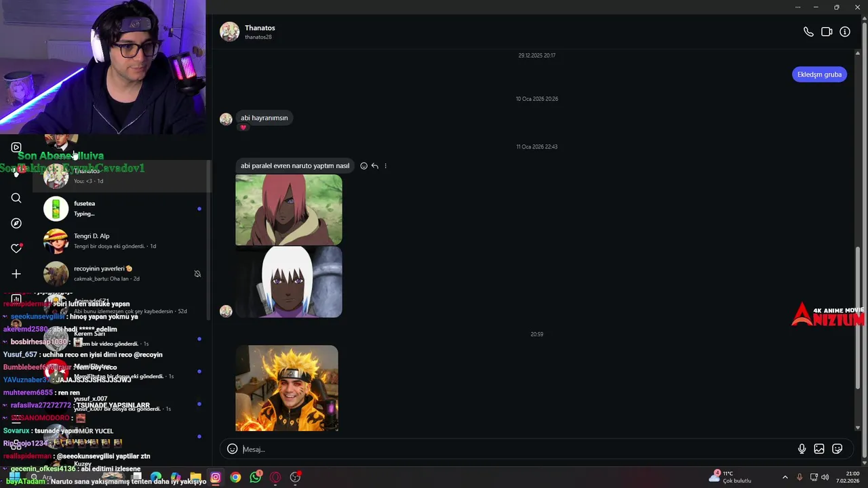Open the Reels icon in sidebar
The width and height of the screenshot is (868, 488).
pyautogui.click(x=16, y=147)
